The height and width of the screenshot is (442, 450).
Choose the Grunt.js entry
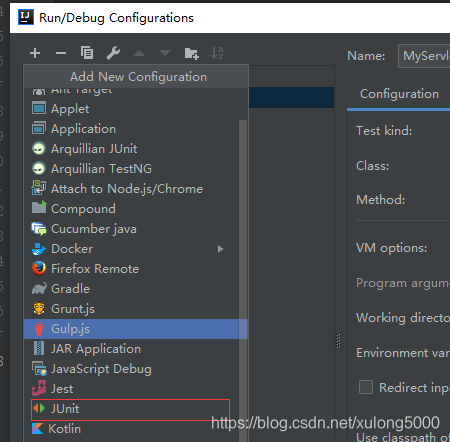tap(131, 309)
